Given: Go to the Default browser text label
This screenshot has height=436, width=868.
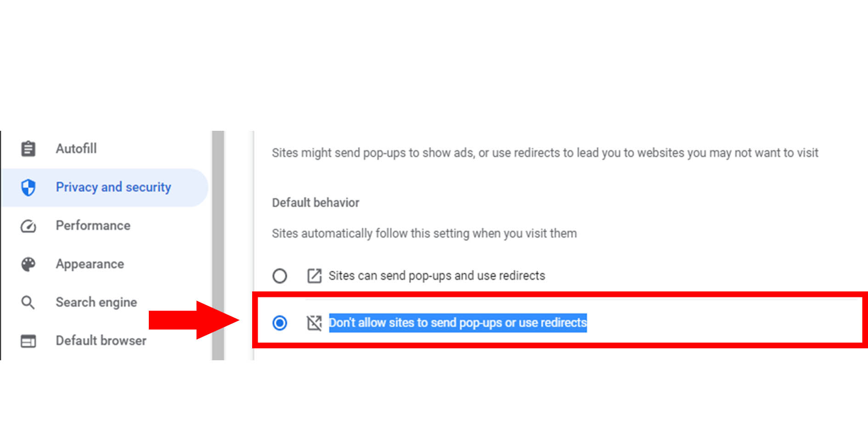Looking at the screenshot, I should click(101, 341).
